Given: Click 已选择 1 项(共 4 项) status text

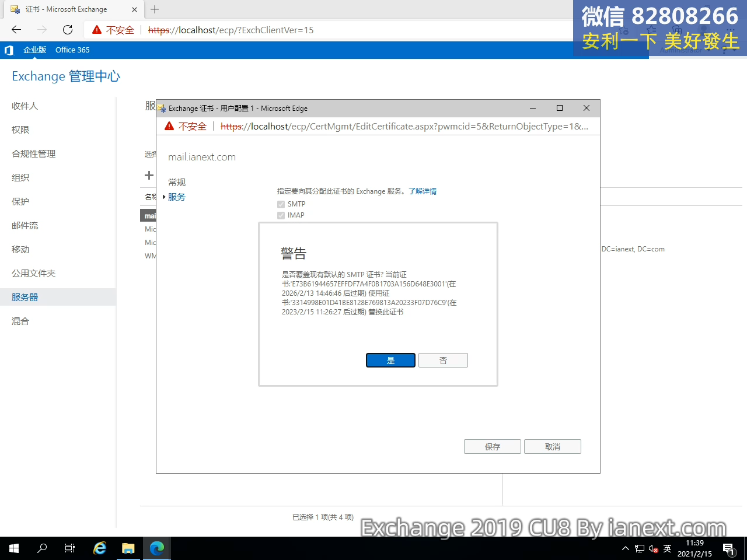Looking at the screenshot, I should point(323,517).
